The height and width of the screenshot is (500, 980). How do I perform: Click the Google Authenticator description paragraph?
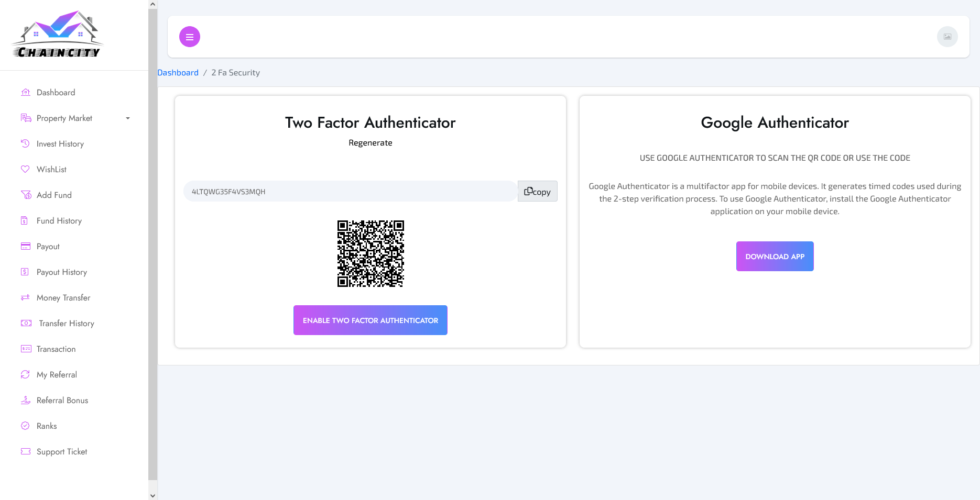click(x=775, y=199)
